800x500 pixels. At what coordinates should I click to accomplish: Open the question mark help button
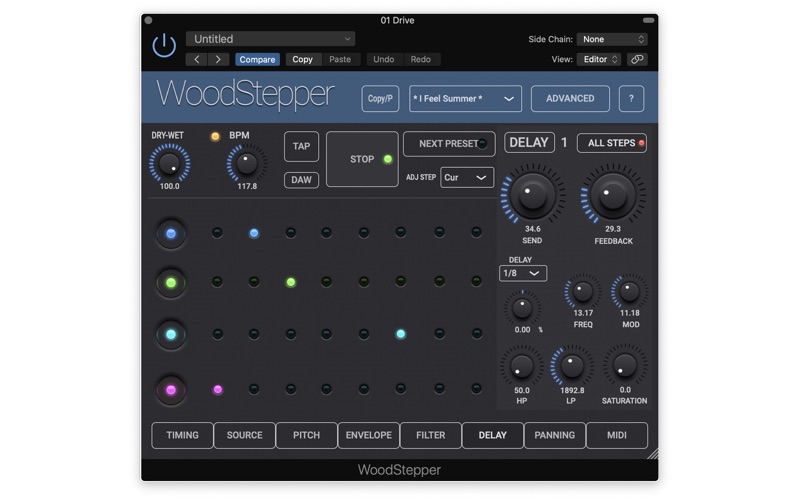(631, 98)
